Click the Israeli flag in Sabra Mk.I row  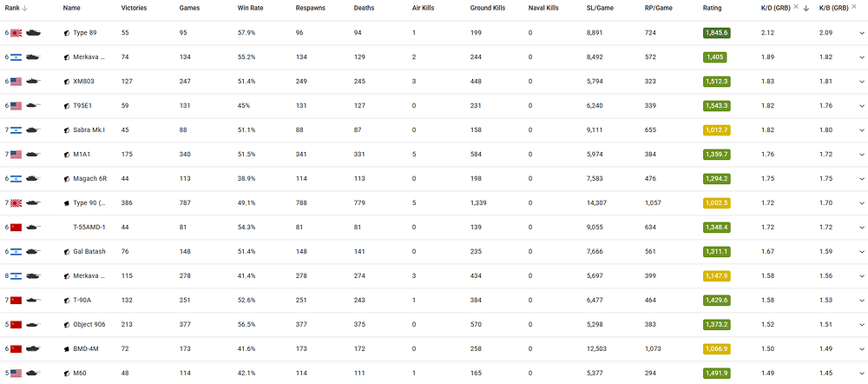(x=16, y=130)
